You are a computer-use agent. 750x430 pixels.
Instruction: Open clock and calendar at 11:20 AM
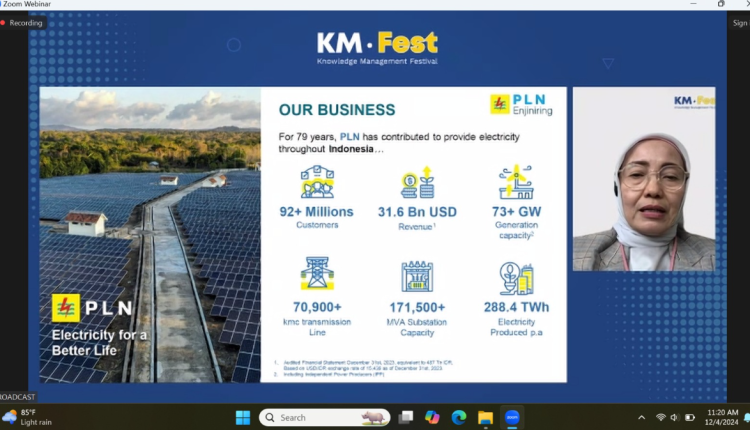[x=722, y=417]
